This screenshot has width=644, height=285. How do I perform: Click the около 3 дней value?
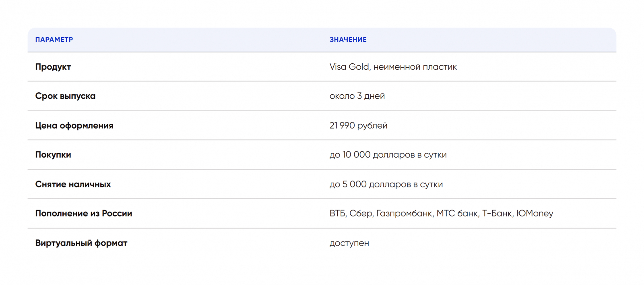pyautogui.click(x=357, y=96)
